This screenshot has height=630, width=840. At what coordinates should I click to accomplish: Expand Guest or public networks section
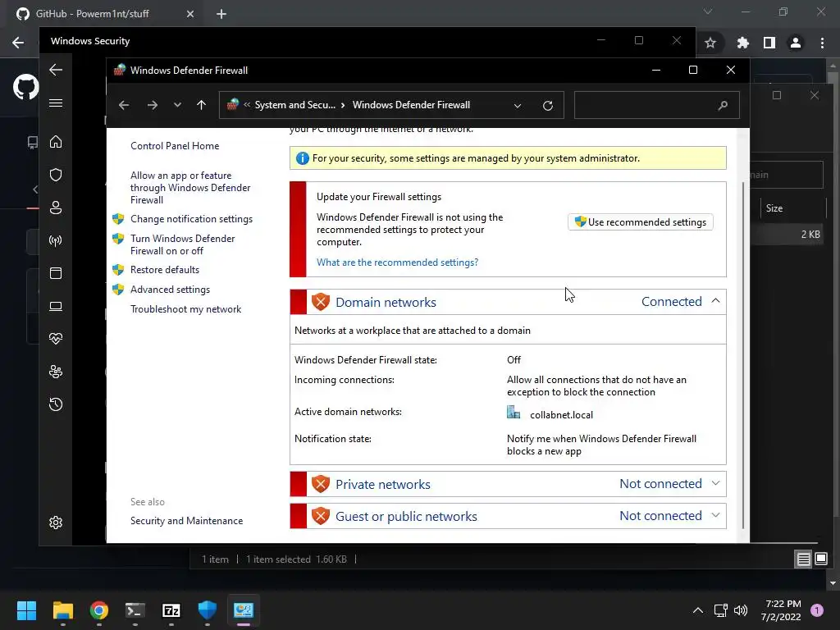coord(715,515)
